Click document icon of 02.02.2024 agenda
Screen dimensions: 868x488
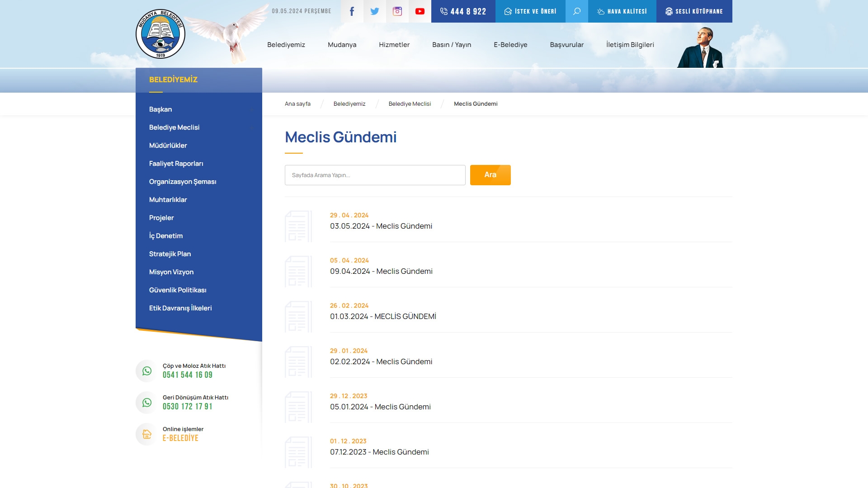coord(298,362)
